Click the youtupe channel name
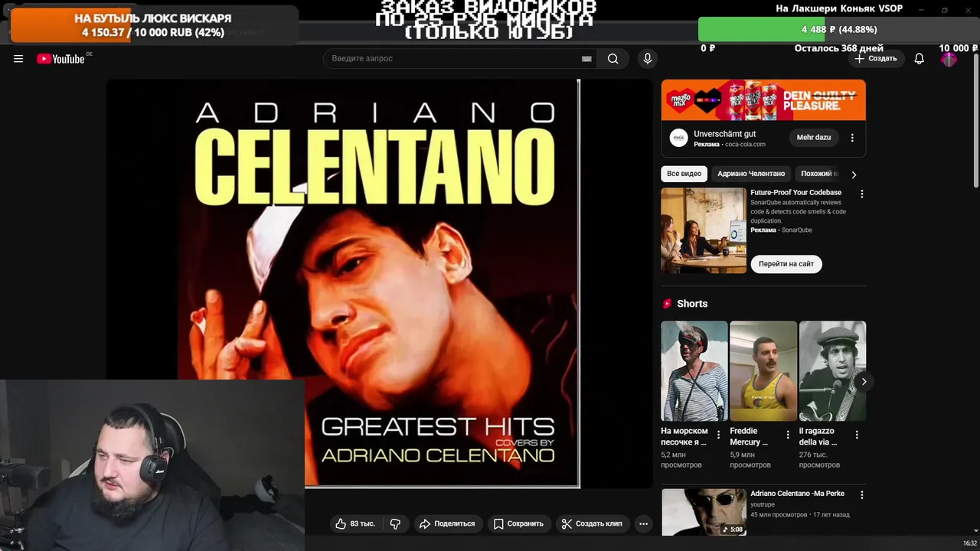 click(763, 505)
